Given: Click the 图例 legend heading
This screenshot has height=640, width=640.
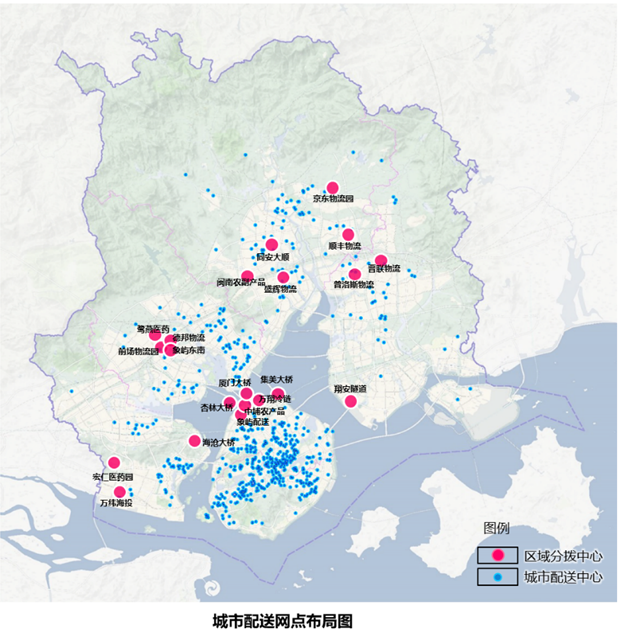Looking at the screenshot, I should (x=497, y=527).
